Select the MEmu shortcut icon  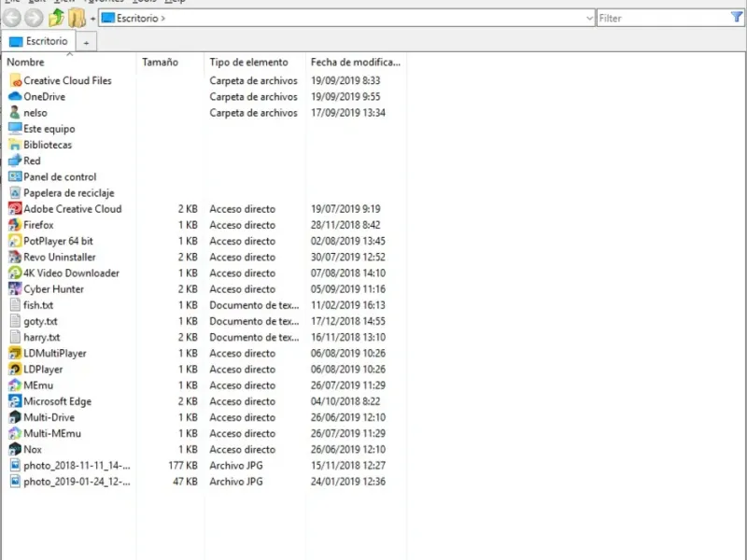coord(15,385)
